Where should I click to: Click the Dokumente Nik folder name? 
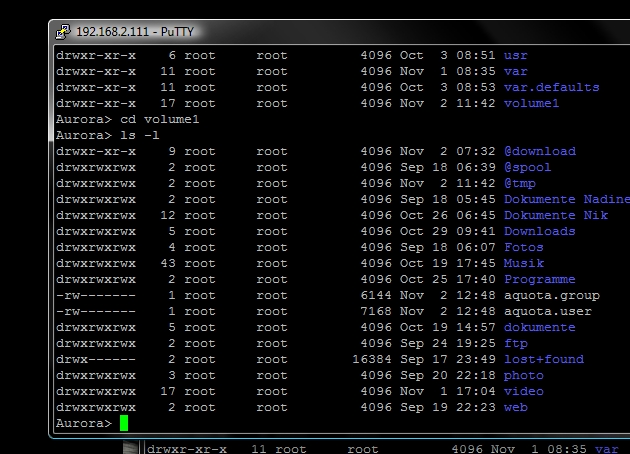click(556, 215)
